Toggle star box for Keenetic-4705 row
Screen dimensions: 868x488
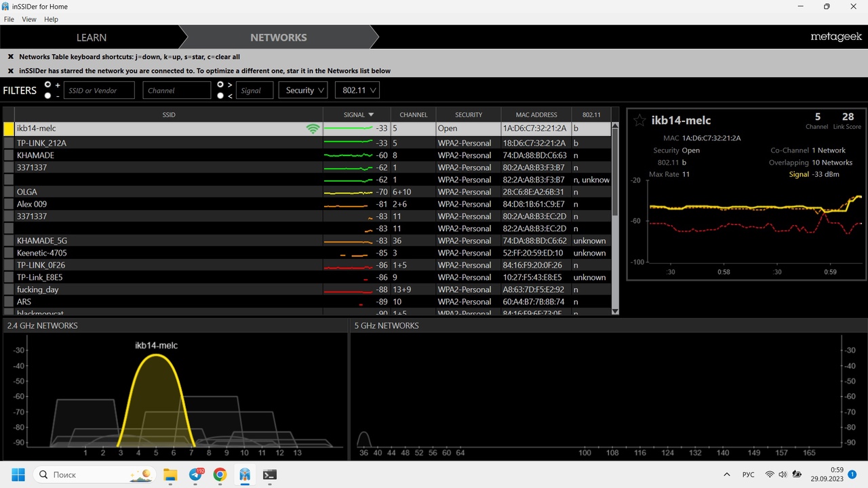(9, 253)
